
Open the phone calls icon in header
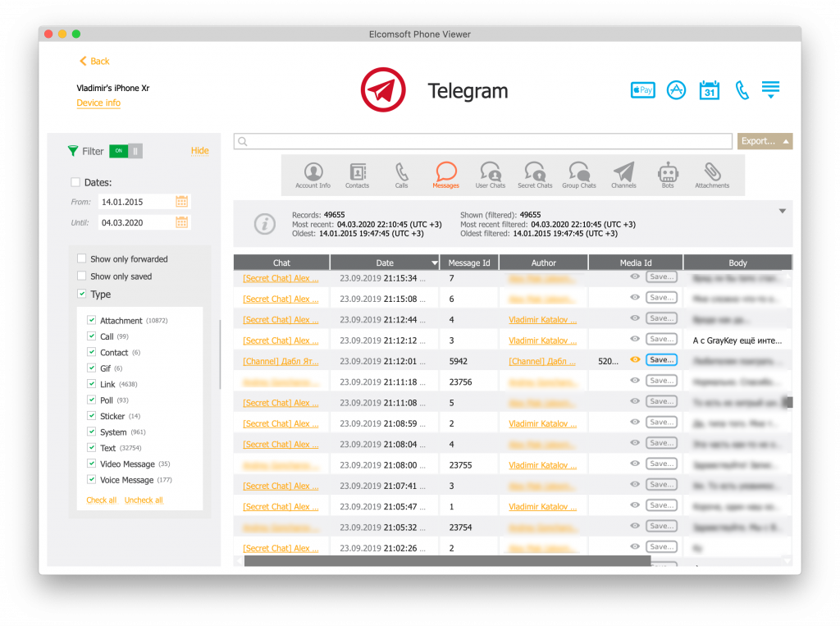pos(742,90)
